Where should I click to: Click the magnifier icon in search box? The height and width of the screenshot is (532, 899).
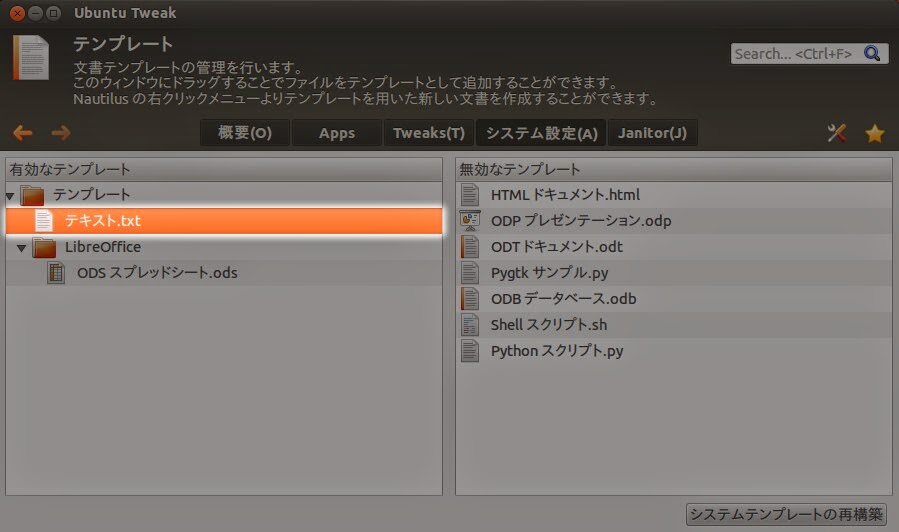(x=872, y=53)
